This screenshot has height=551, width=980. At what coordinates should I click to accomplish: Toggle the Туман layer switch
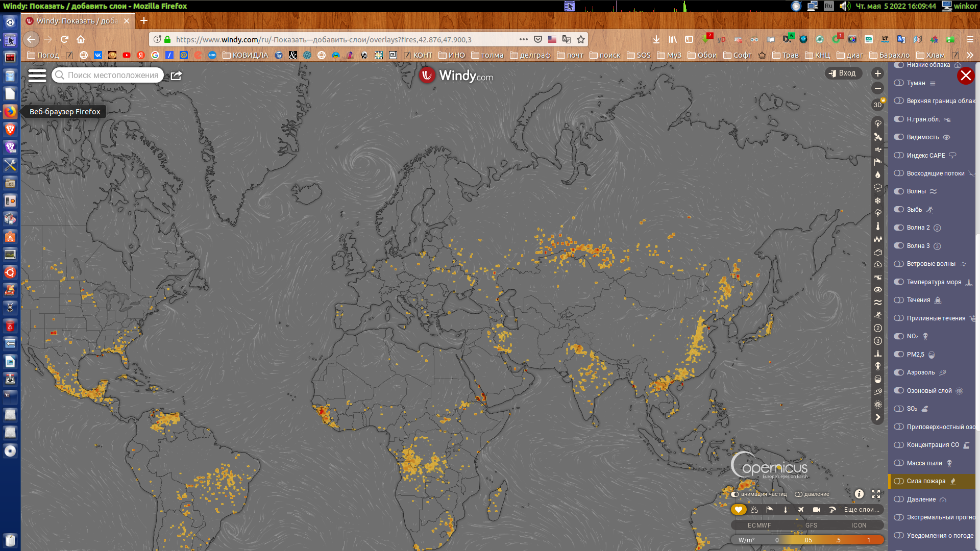pos(899,83)
